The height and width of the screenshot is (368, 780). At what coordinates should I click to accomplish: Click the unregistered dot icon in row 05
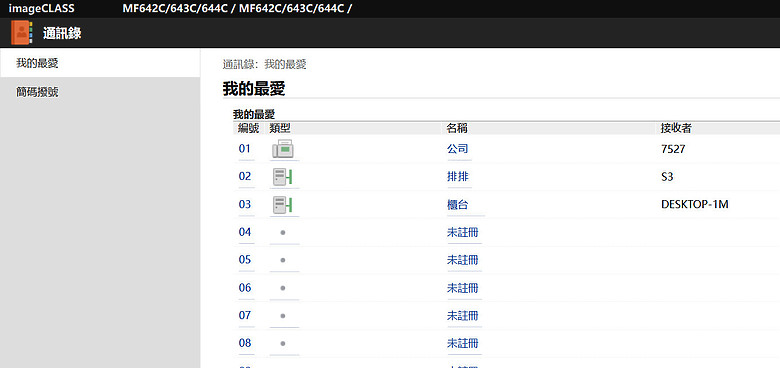[x=283, y=260]
